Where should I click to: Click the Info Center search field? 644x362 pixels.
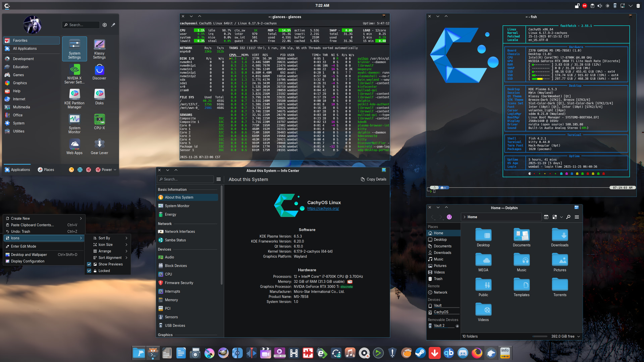click(x=185, y=179)
